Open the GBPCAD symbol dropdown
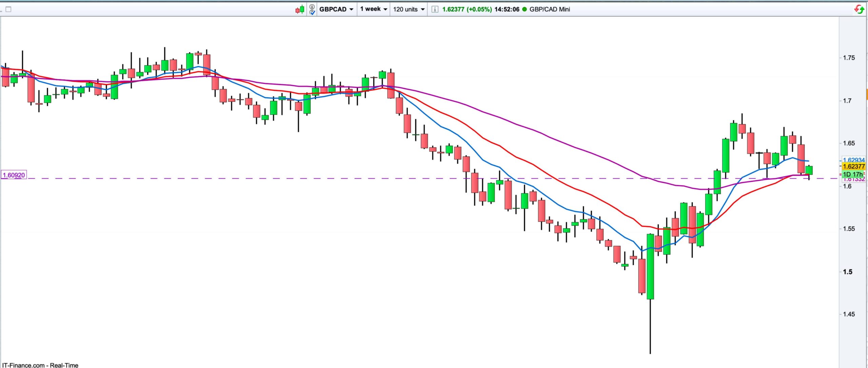Viewport: 868px width, 368px height. tap(336, 9)
